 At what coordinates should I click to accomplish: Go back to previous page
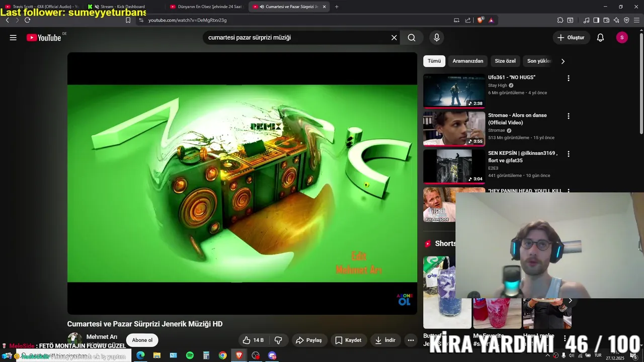(7, 20)
